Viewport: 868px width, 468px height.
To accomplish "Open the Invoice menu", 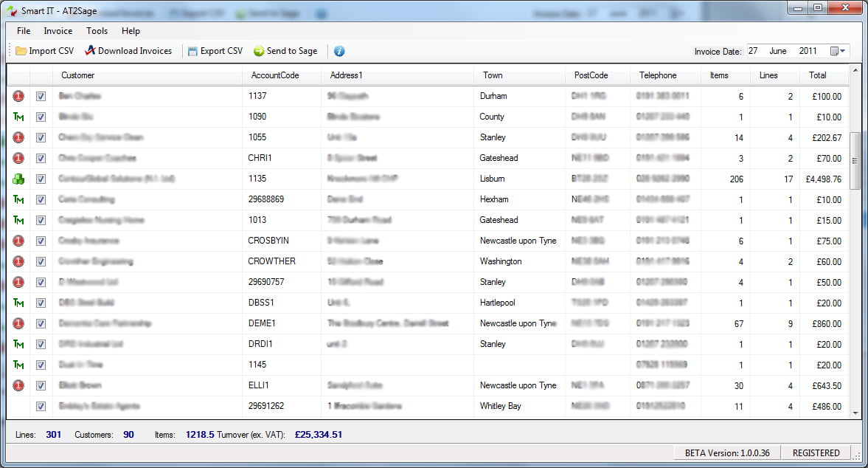I will 58,31.
